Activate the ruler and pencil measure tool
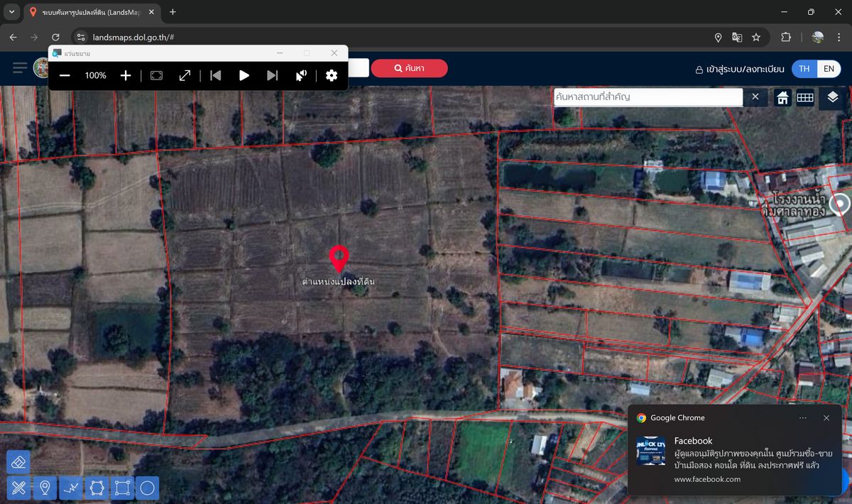 (x=18, y=488)
